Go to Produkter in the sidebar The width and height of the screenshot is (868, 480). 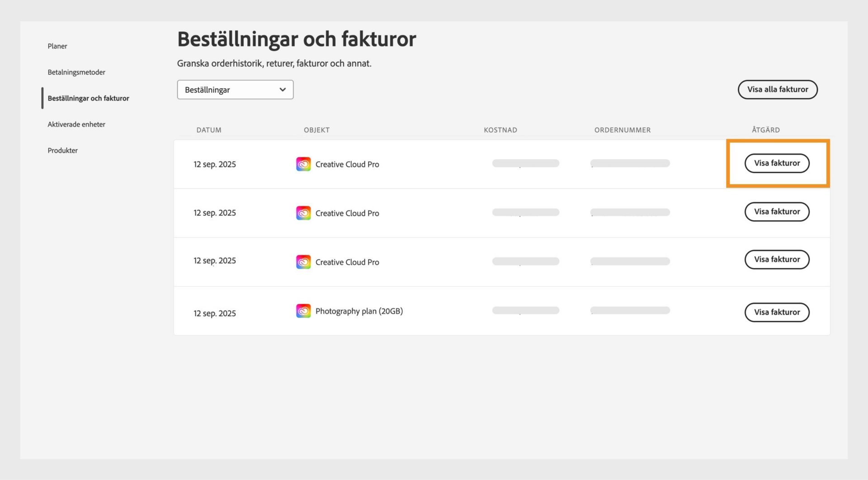pyautogui.click(x=62, y=151)
